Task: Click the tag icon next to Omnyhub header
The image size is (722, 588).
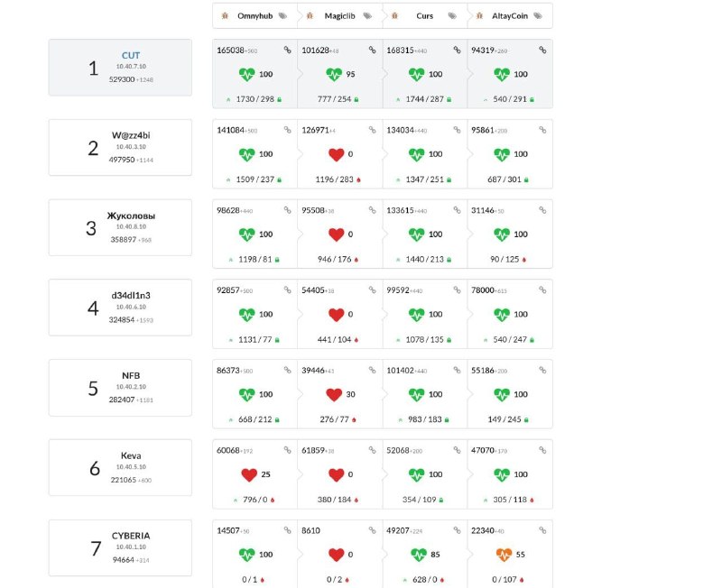Action: click(282, 16)
